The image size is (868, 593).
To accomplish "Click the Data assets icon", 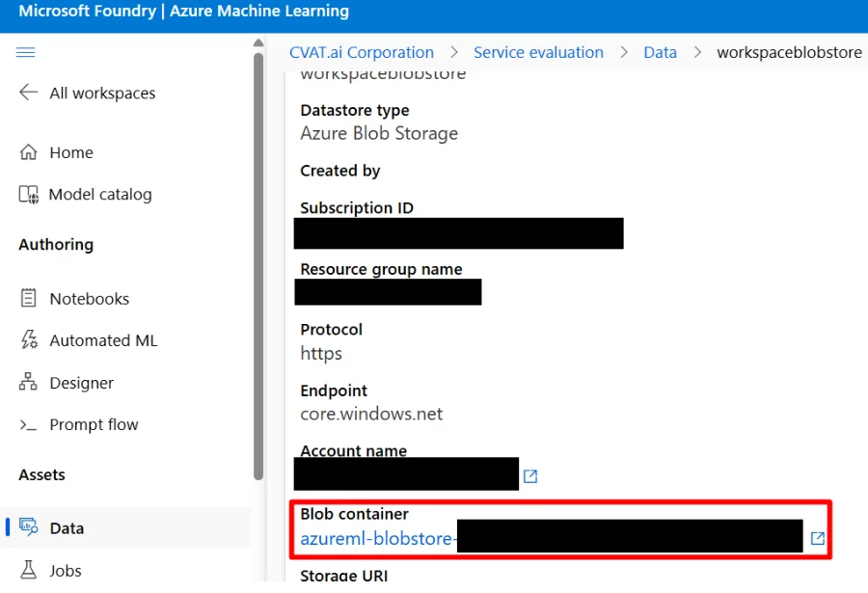I will coord(28,526).
